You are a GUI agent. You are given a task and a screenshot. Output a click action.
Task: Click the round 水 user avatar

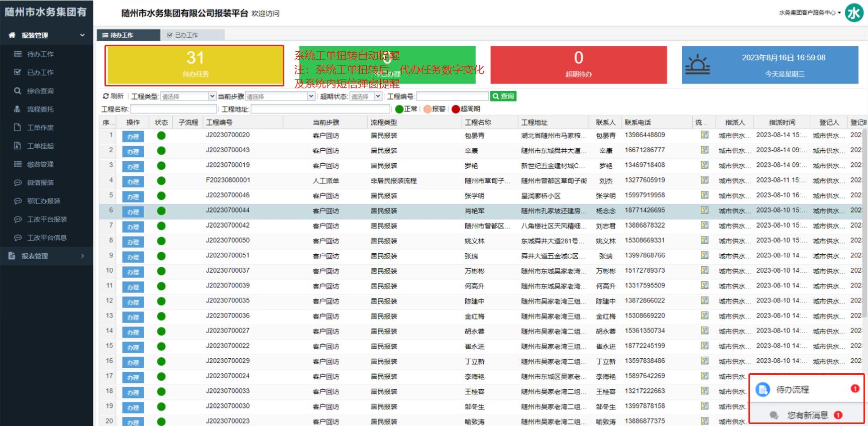point(854,13)
